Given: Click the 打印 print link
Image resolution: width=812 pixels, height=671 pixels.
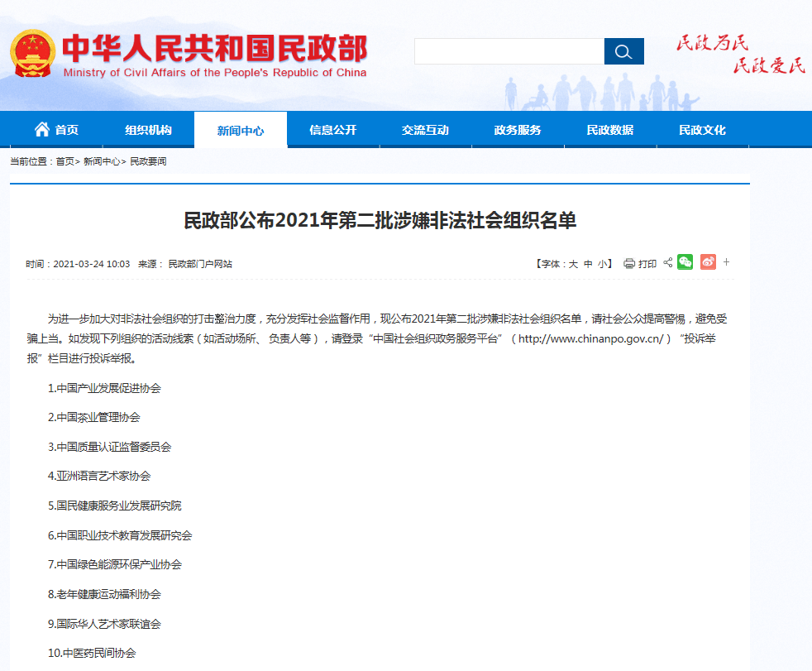Looking at the screenshot, I should pyautogui.click(x=647, y=264).
